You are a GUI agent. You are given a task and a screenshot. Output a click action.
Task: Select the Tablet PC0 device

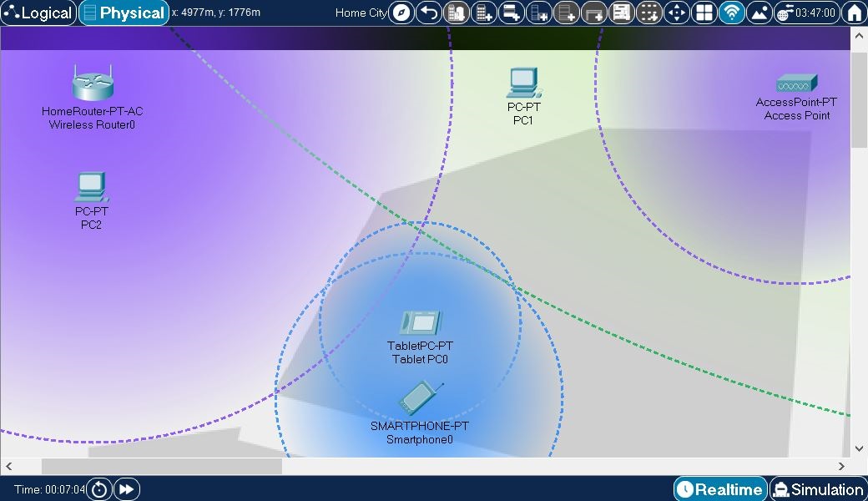[x=421, y=323]
